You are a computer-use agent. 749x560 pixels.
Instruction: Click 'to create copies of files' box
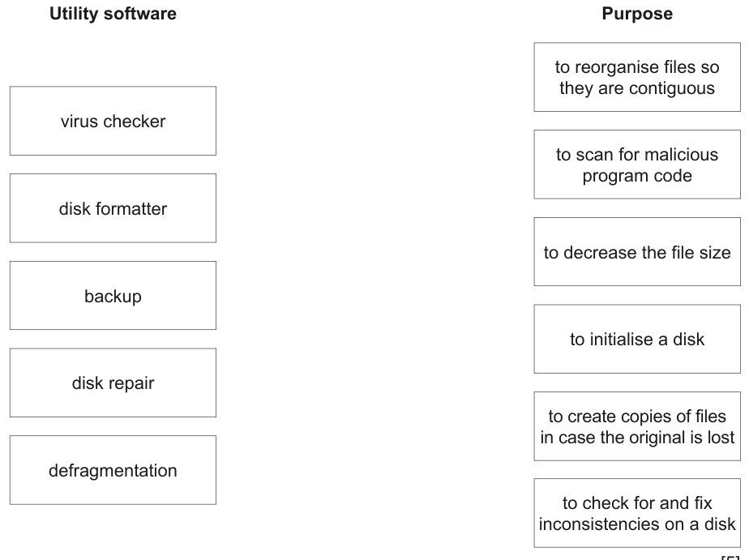637,426
